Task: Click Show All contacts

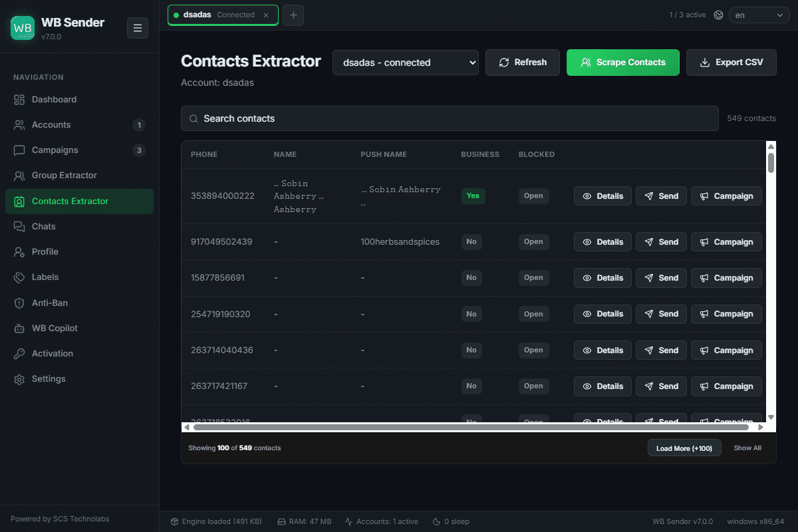Action: 747,448
